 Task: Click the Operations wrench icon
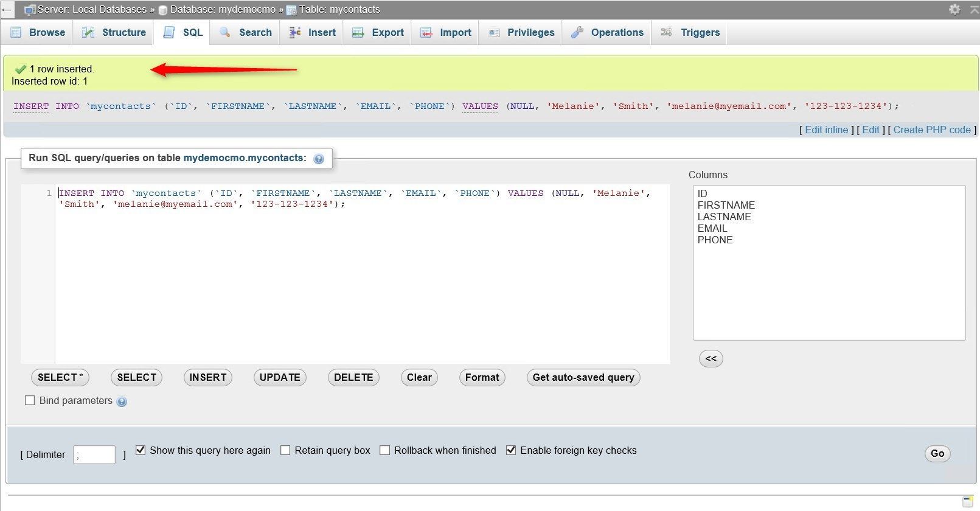(577, 32)
